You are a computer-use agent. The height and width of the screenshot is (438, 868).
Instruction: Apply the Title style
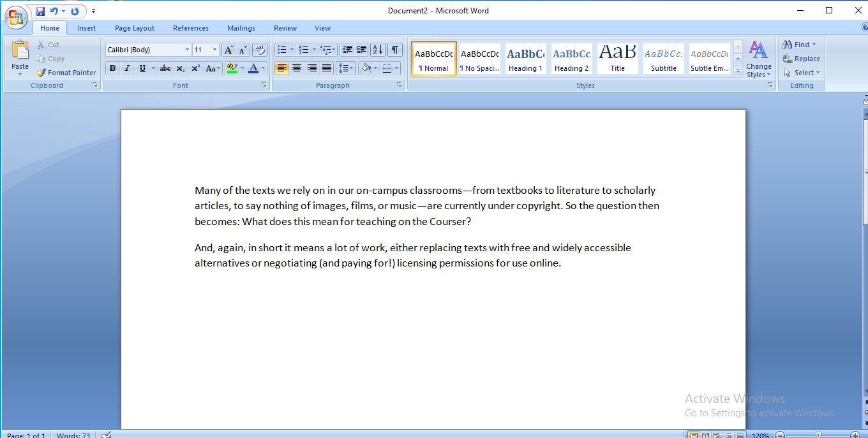click(x=618, y=59)
